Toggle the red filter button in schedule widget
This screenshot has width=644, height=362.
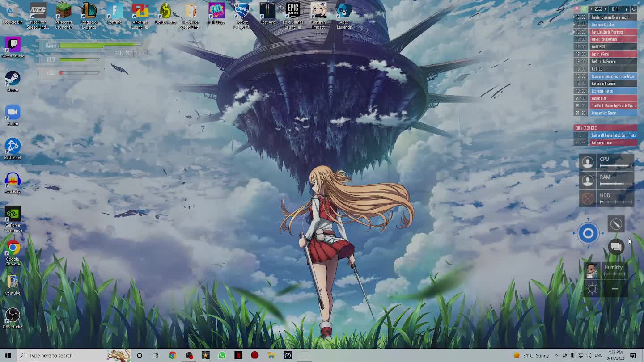(x=577, y=9)
